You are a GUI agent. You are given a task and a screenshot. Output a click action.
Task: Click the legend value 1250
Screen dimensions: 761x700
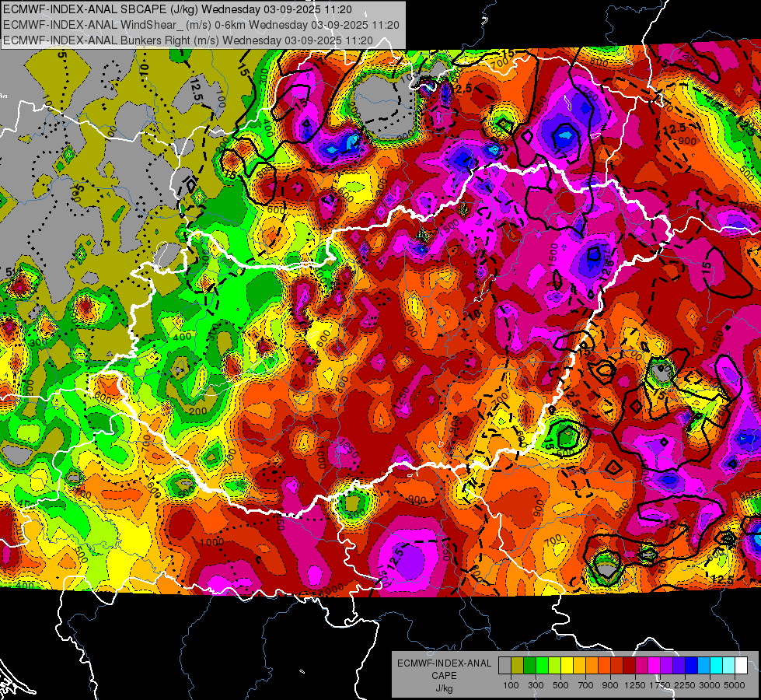[x=635, y=685]
